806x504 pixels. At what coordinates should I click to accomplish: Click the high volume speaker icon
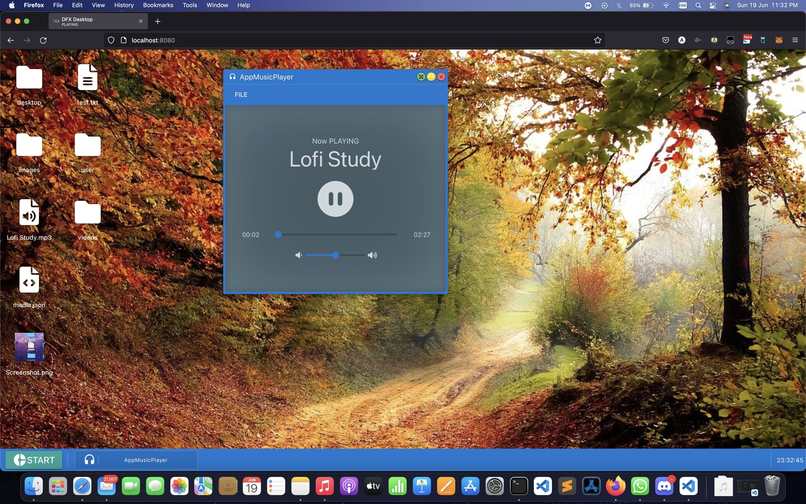[x=373, y=255]
